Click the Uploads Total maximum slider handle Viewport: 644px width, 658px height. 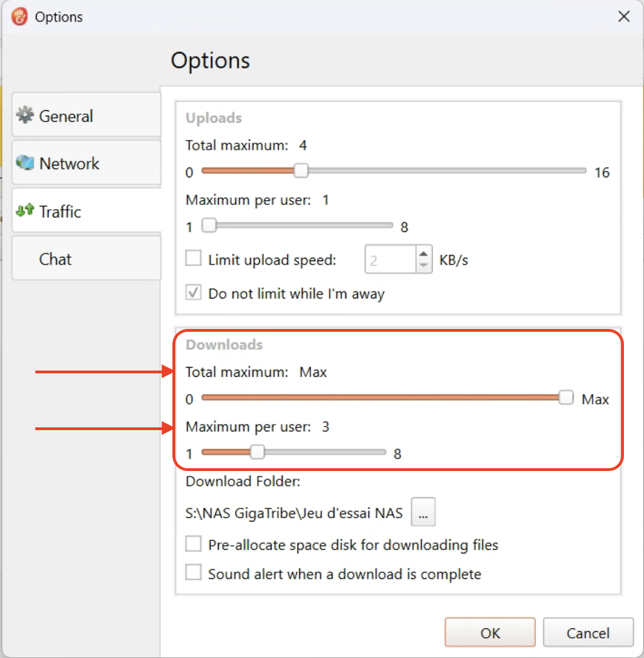301,170
